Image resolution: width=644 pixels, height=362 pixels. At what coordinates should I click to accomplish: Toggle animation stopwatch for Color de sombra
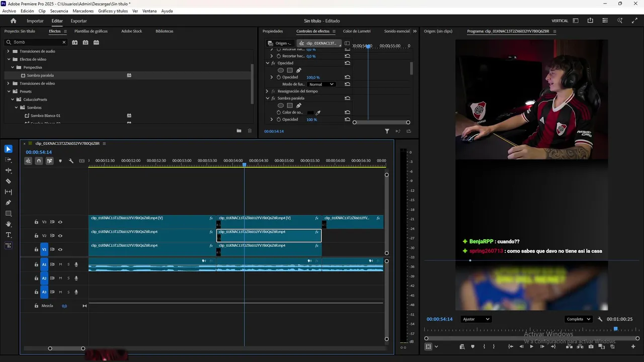pos(278,113)
